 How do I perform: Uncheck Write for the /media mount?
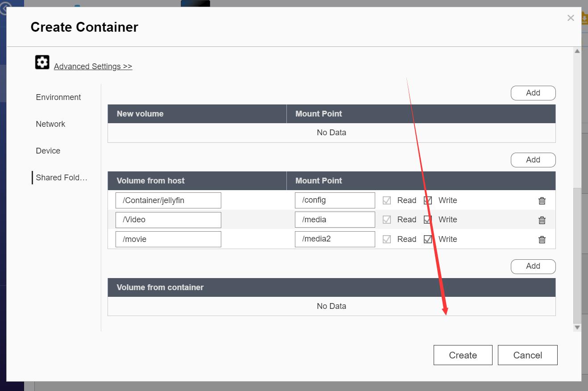click(x=428, y=220)
